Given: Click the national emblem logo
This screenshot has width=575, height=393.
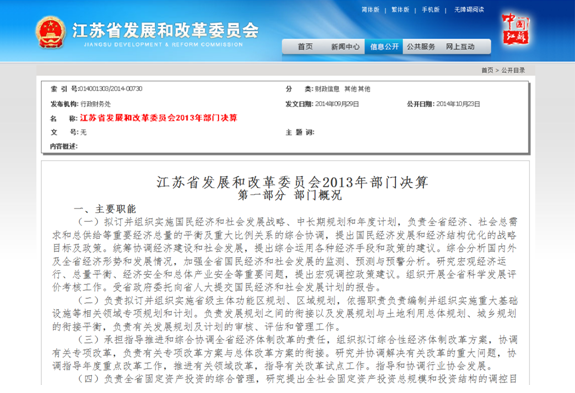Looking at the screenshot, I should click(x=51, y=32).
